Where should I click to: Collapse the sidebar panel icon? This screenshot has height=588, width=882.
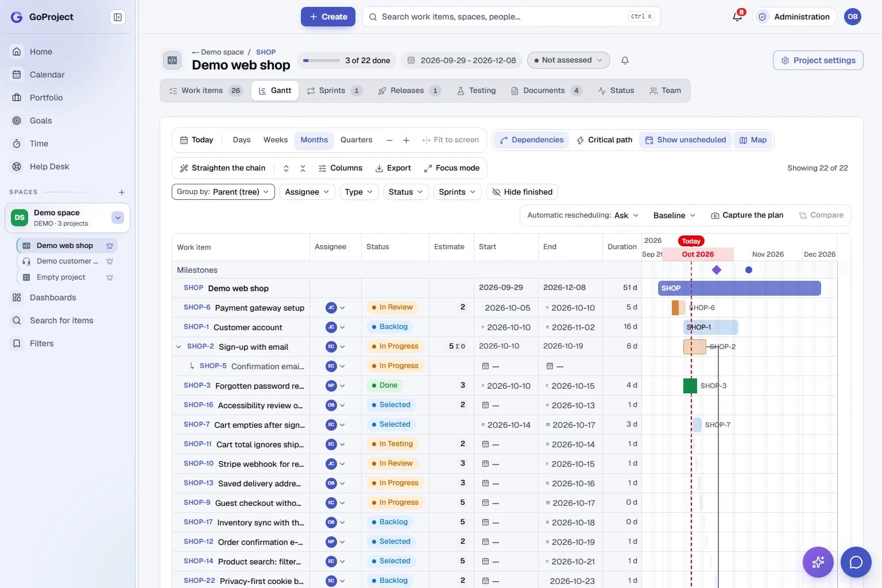click(118, 17)
